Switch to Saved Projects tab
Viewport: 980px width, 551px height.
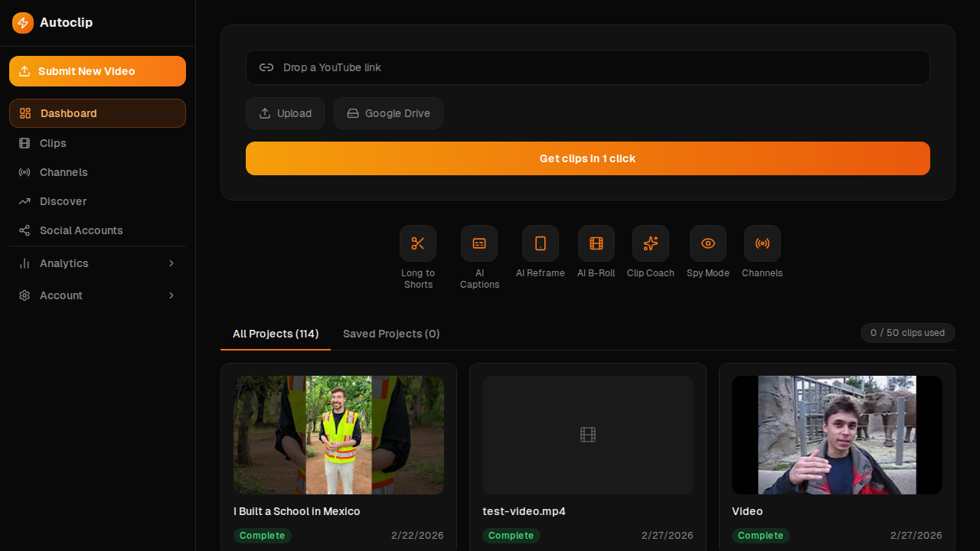(391, 334)
